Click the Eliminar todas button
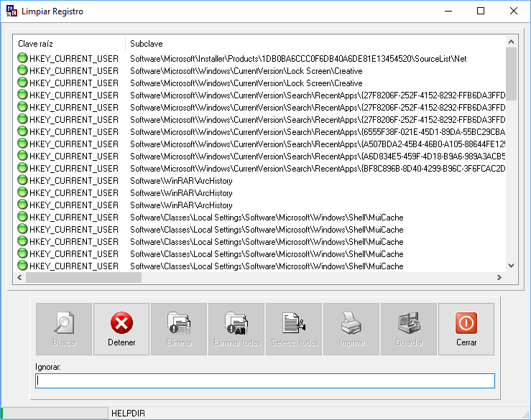 (x=236, y=329)
